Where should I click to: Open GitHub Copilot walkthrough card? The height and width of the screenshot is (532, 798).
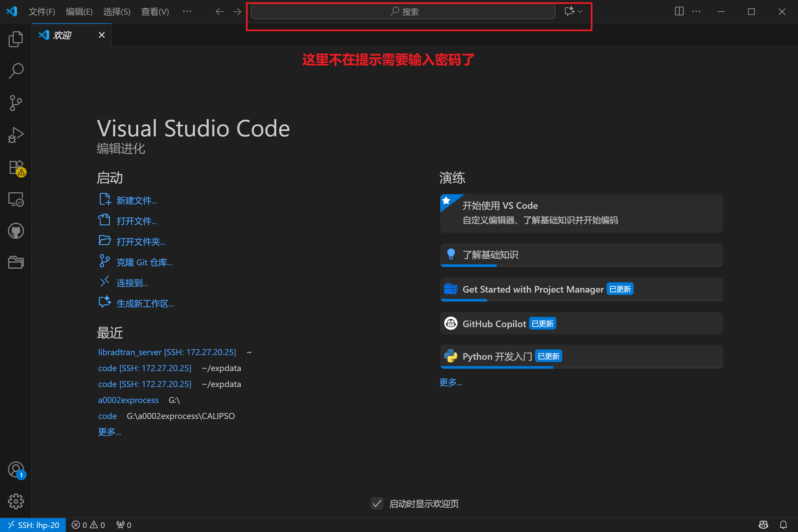581,323
